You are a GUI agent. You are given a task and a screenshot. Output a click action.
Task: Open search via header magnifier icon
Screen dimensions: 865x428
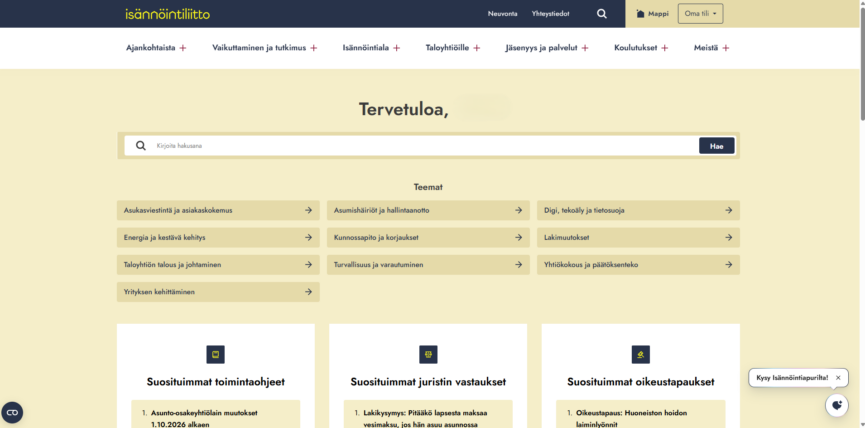click(602, 14)
